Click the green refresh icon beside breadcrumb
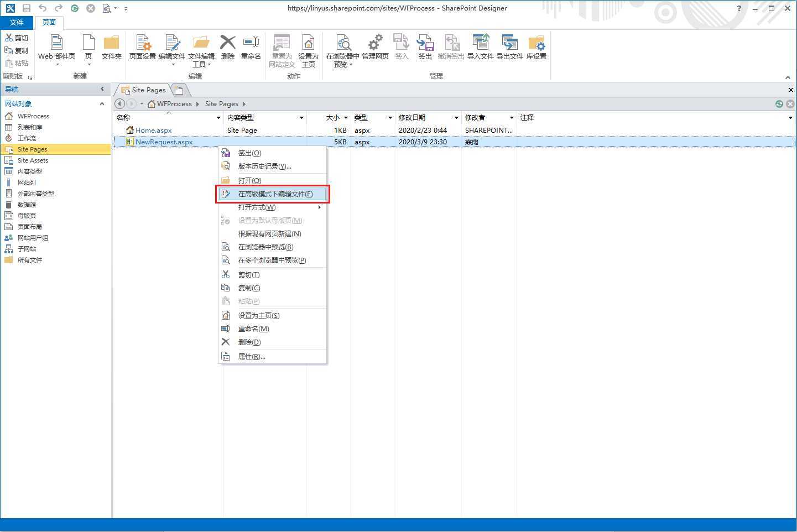This screenshot has width=797, height=532. click(779, 104)
